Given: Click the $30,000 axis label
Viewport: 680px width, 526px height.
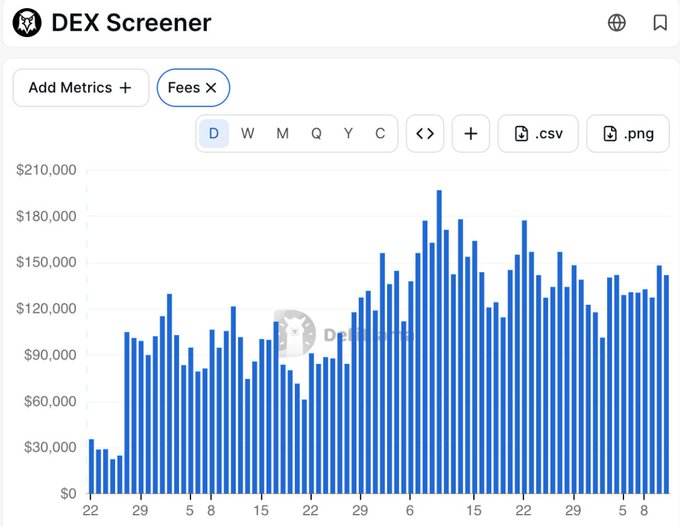Looking at the screenshot, I should [x=50, y=448].
